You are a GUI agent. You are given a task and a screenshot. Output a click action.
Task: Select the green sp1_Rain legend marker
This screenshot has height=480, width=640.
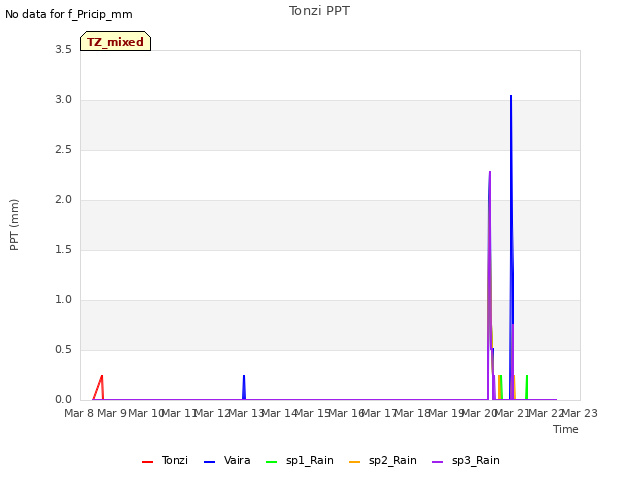271,462
